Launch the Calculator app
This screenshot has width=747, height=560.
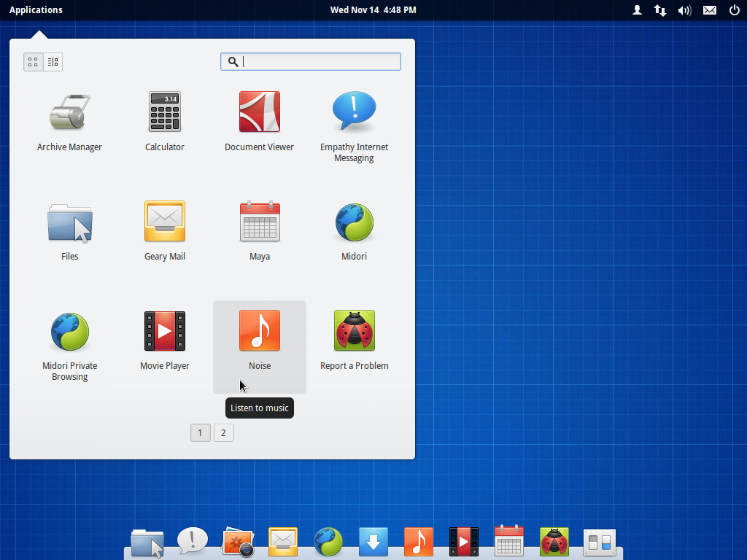pos(164,112)
